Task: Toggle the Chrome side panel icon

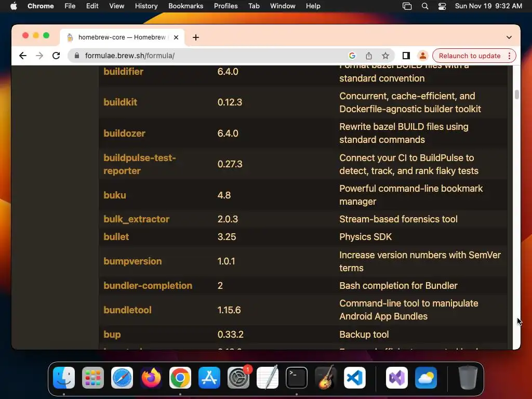Action: click(406, 56)
